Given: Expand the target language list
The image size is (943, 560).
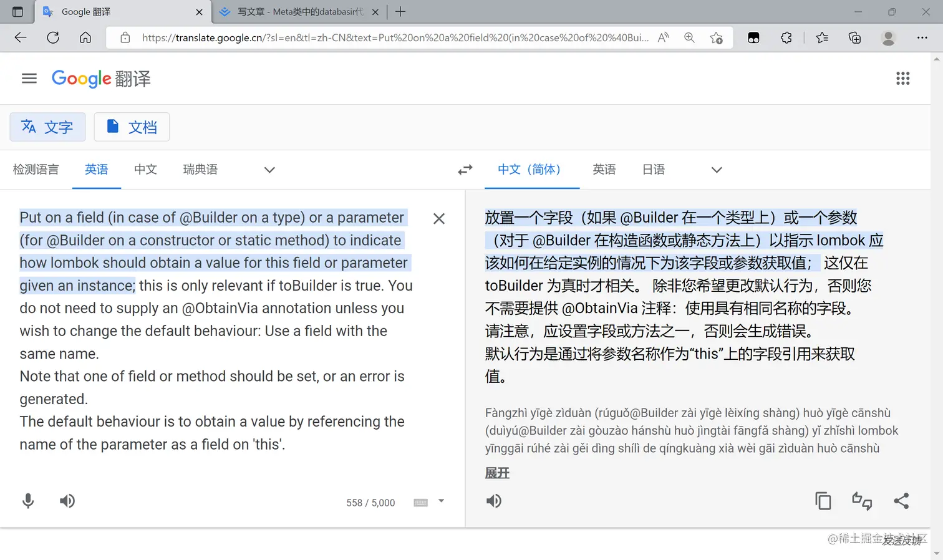Looking at the screenshot, I should pos(717,170).
